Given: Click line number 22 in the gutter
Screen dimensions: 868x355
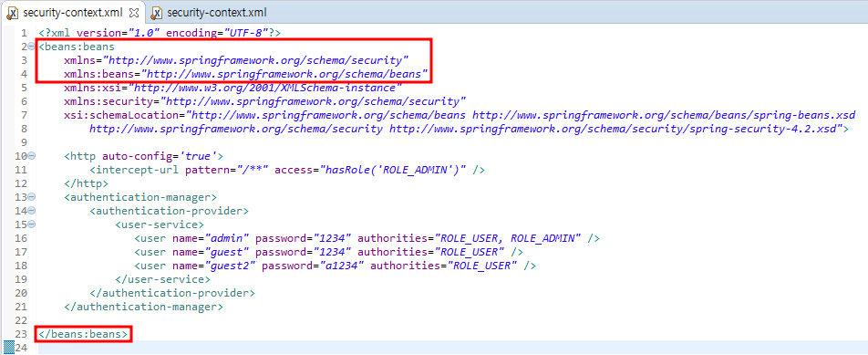Looking at the screenshot, I should [x=21, y=320].
